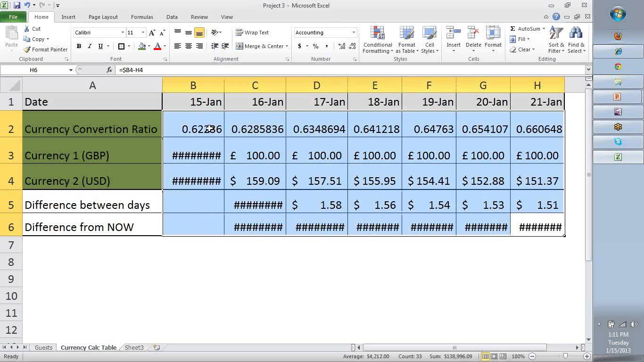644x362 pixels.
Task: Click the Insert Worksheet button near sheet tabs
Action: click(156, 347)
